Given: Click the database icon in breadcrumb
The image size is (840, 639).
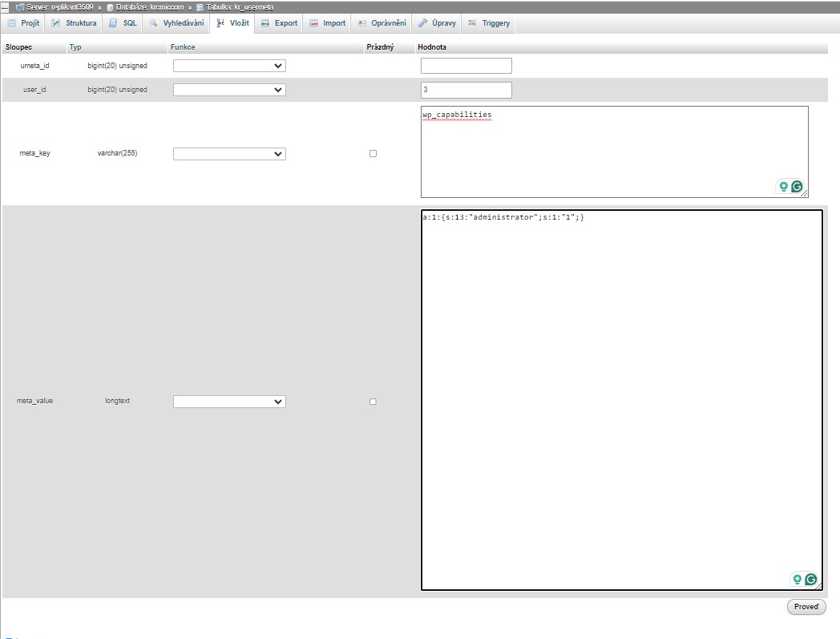Looking at the screenshot, I should 111,7.
